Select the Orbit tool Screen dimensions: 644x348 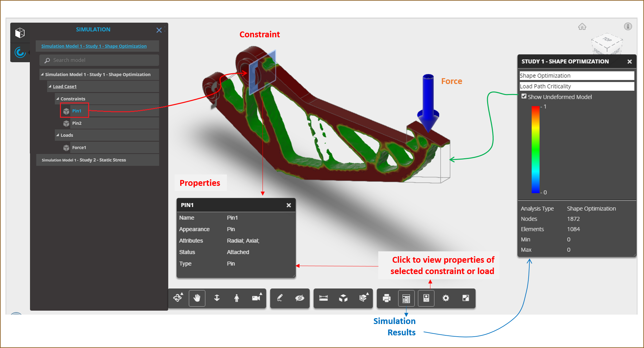(x=178, y=297)
